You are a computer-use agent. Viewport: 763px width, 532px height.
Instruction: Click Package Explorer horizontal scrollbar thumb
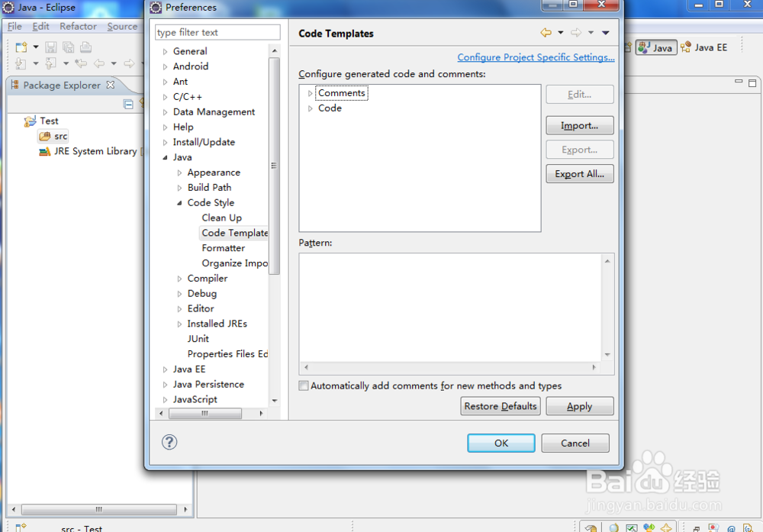98,510
